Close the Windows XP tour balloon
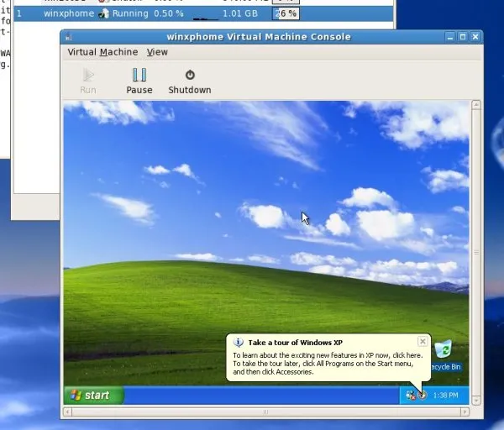504x430 pixels. pyautogui.click(x=423, y=341)
